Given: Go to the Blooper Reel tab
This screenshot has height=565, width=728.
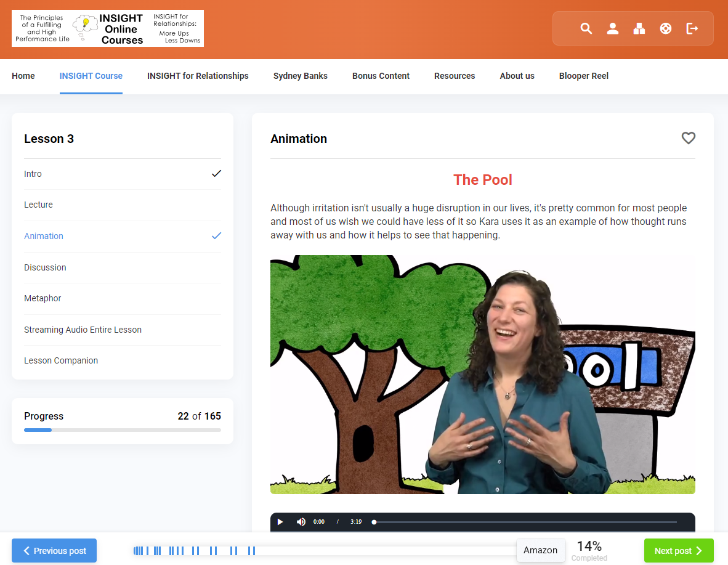Looking at the screenshot, I should 583,76.
